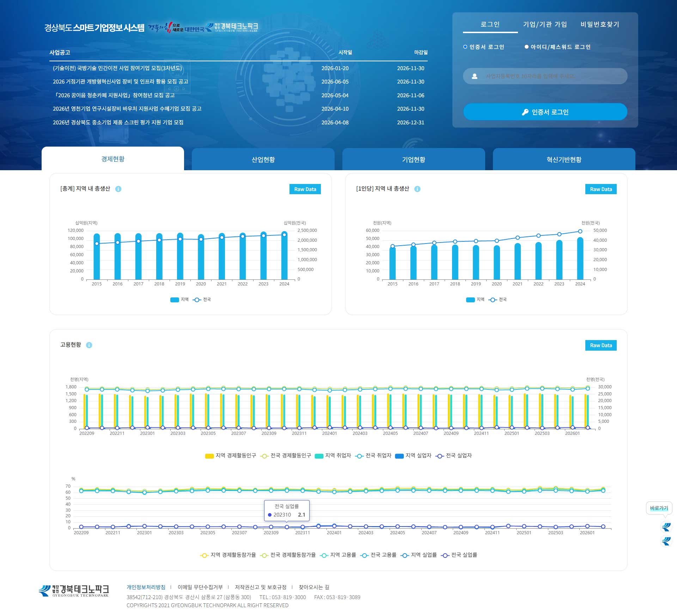Open the 개인정보처리방침 footer link
Screen dimensions: 677x616
pos(146,587)
